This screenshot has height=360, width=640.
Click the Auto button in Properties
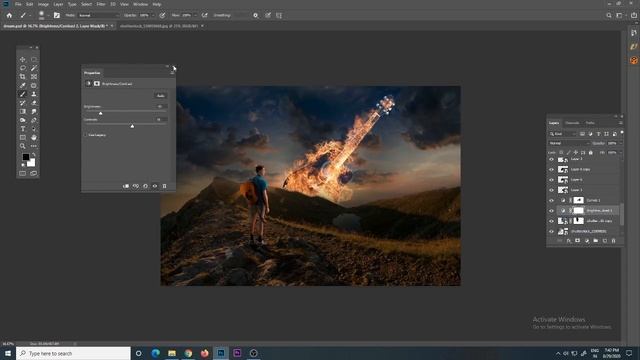(x=160, y=96)
